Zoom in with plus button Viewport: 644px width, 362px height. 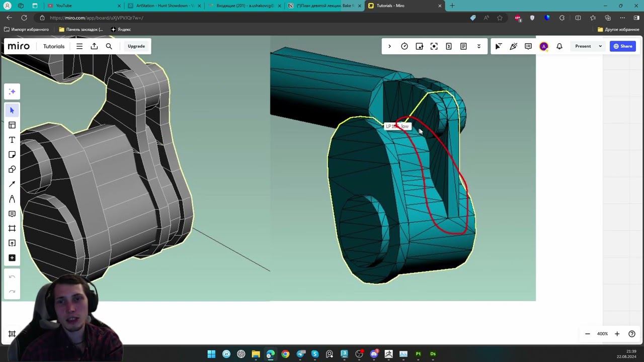pos(617,334)
